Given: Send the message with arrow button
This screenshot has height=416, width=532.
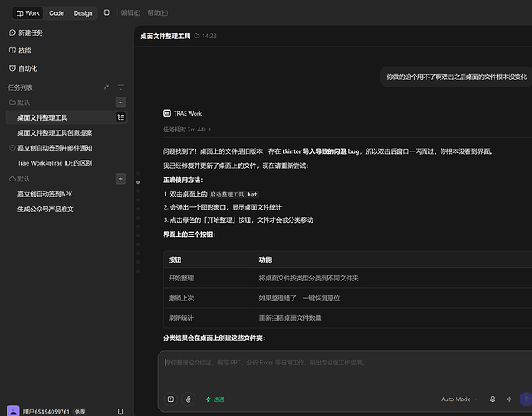Looking at the screenshot, I should pyautogui.click(x=526, y=399).
